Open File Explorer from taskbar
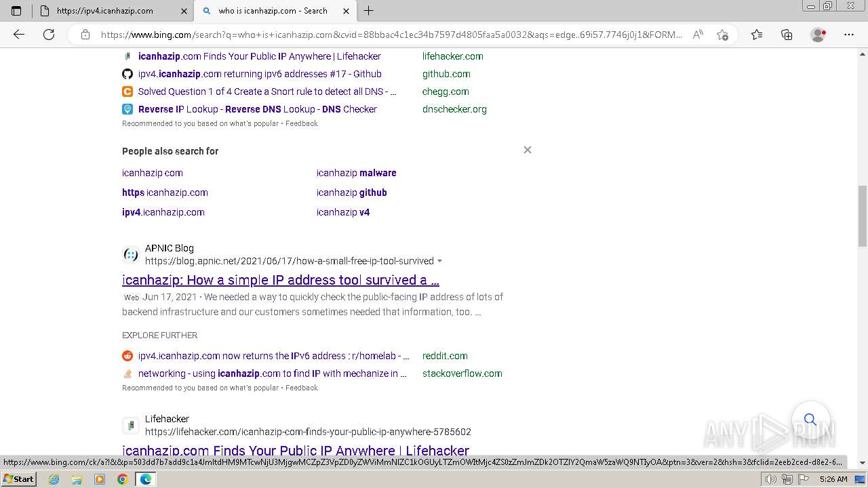The width and height of the screenshot is (868, 488). click(77, 479)
